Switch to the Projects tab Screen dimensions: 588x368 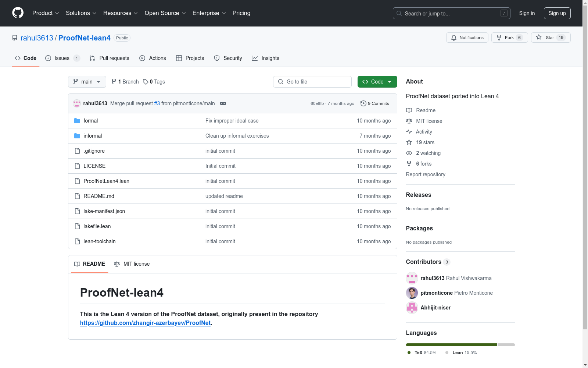pyautogui.click(x=190, y=58)
